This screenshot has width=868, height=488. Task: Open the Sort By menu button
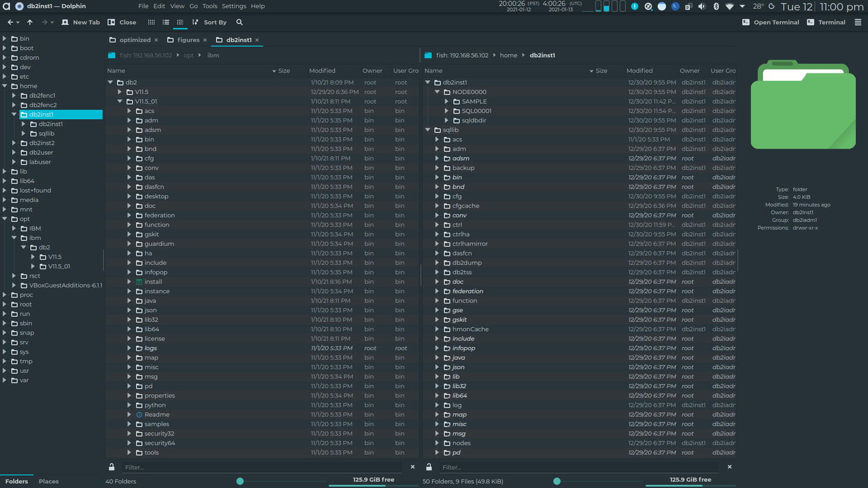209,22
